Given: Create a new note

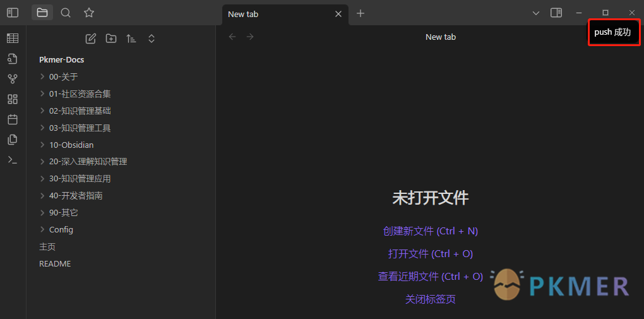Looking at the screenshot, I should 91,39.
